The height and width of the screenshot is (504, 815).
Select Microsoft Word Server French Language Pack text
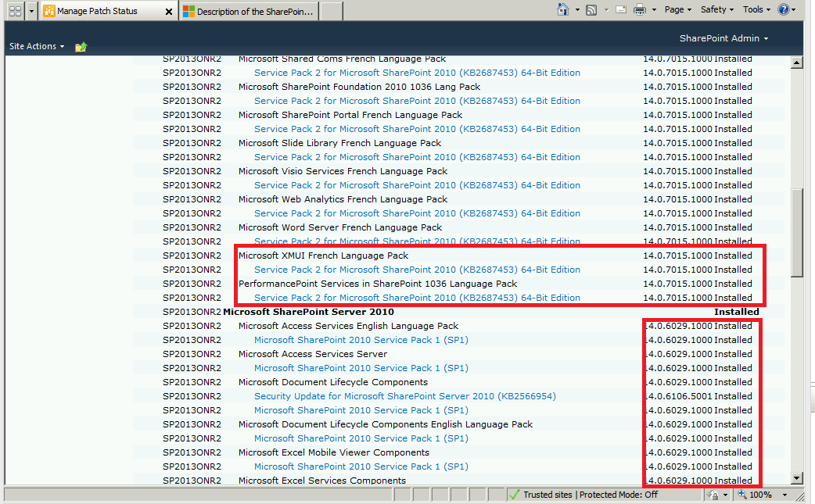[x=340, y=227]
